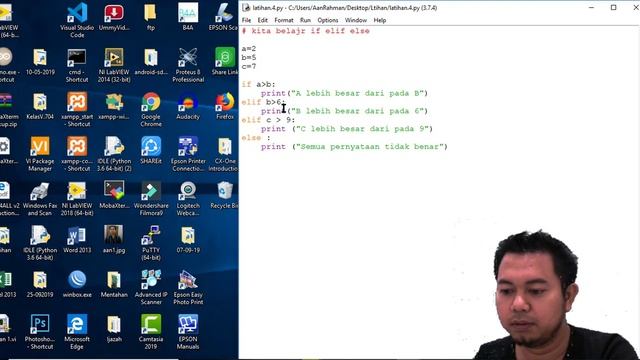The image size is (640, 360).
Task: Select the Ijazah folder icon
Action: point(114,328)
